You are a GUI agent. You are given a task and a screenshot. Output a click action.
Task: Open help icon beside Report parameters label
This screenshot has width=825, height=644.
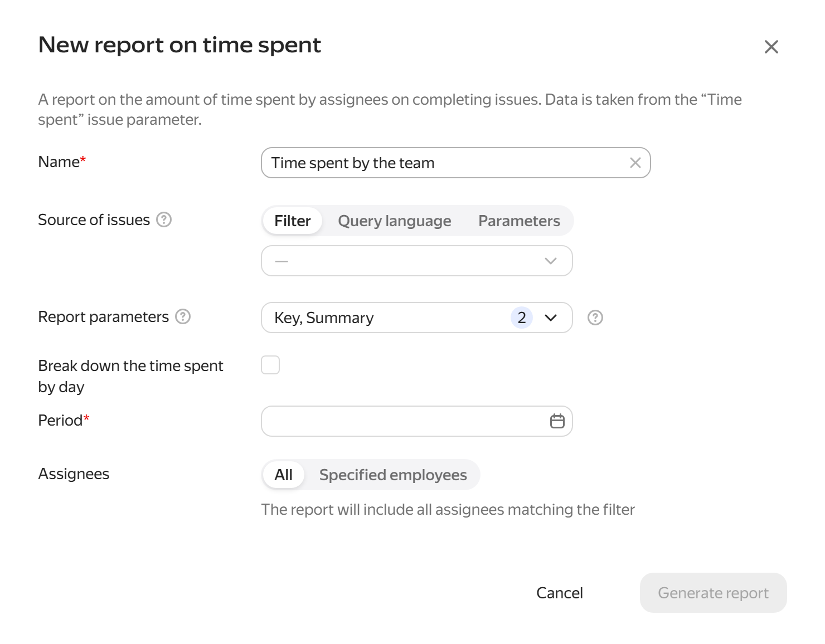pos(183,316)
